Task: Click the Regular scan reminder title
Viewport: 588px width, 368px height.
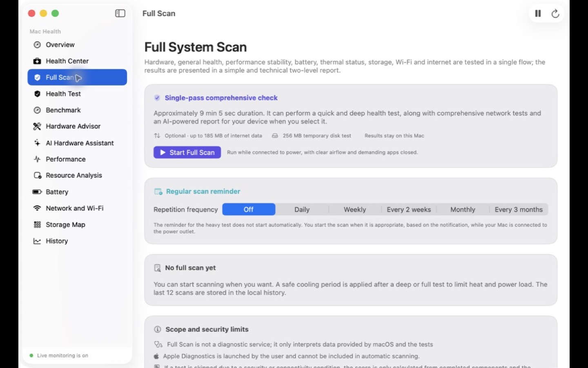Action: [x=203, y=191]
